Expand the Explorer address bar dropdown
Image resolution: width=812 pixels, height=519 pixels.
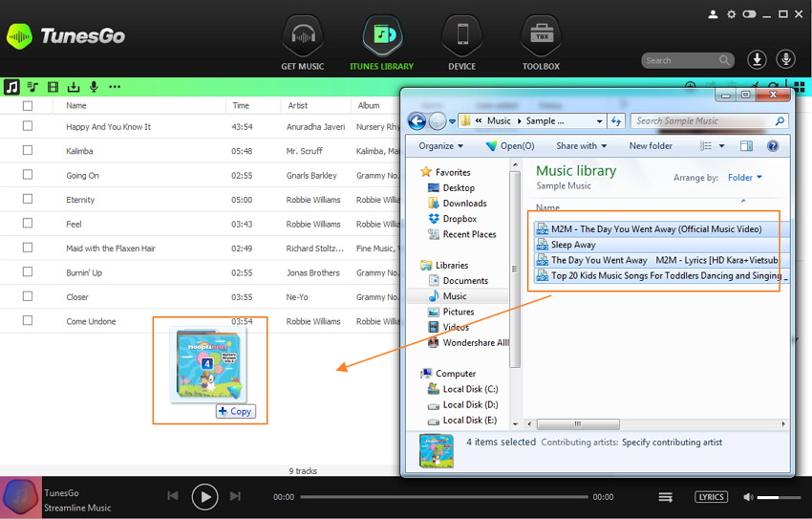click(599, 121)
